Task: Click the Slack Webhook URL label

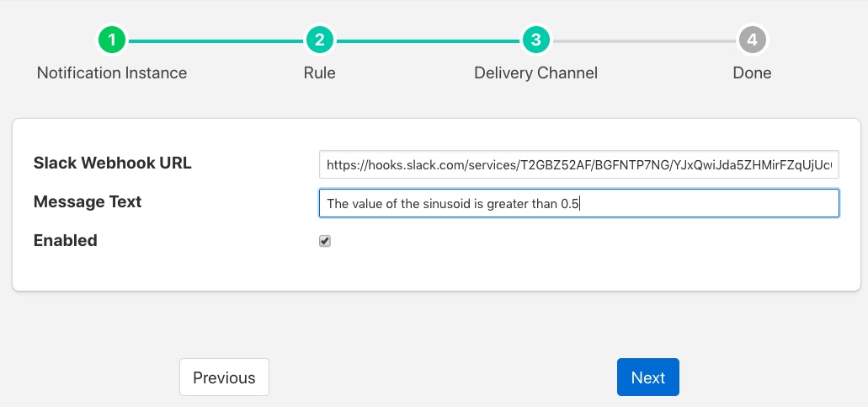Action: click(x=113, y=163)
